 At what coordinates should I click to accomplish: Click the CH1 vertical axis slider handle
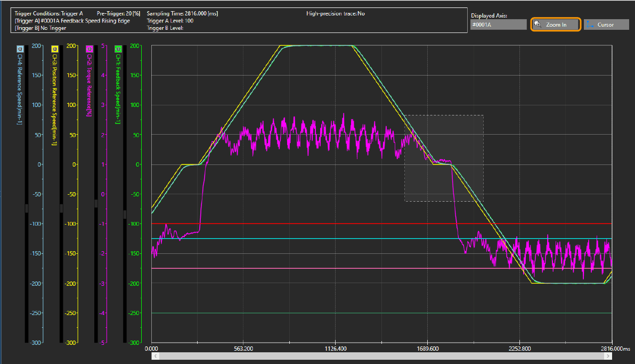pyautogui.click(x=125, y=214)
